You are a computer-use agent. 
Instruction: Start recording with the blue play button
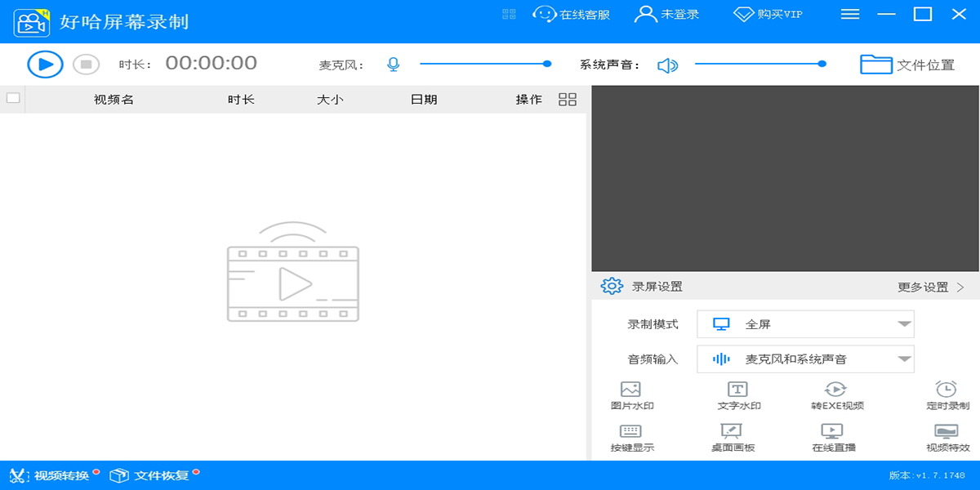click(x=45, y=65)
